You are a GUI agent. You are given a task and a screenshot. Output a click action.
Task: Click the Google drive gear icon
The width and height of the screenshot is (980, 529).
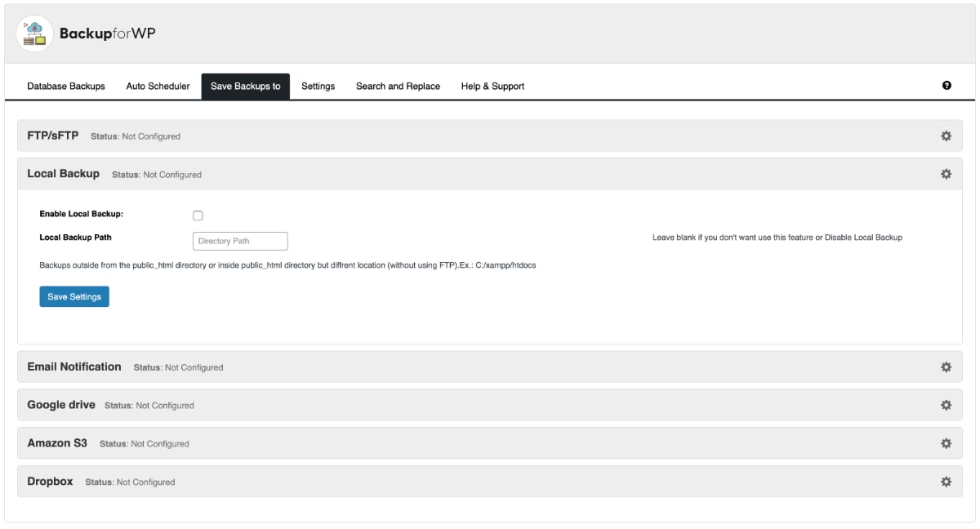click(x=946, y=405)
